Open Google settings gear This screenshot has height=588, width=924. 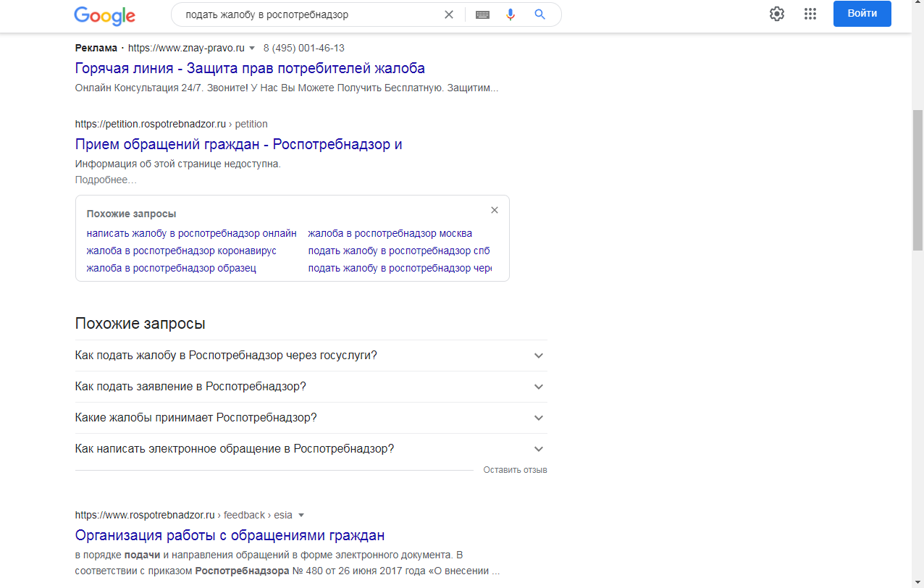777,14
